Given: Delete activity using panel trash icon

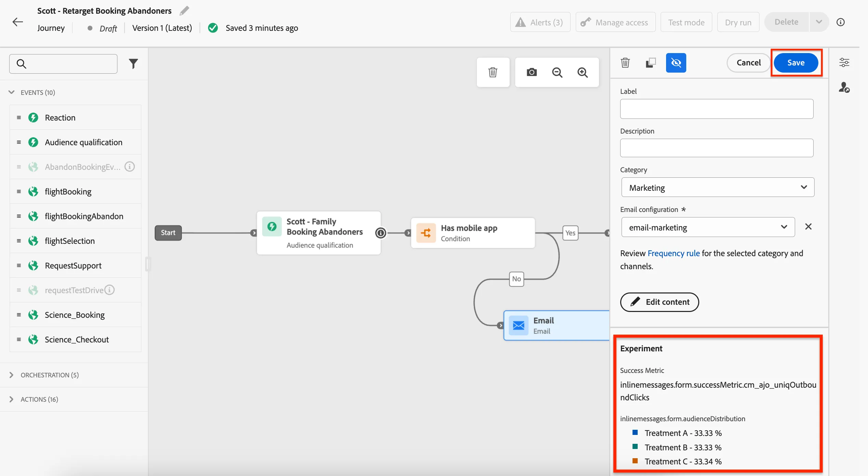Looking at the screenshot, I should coord(625,63).
